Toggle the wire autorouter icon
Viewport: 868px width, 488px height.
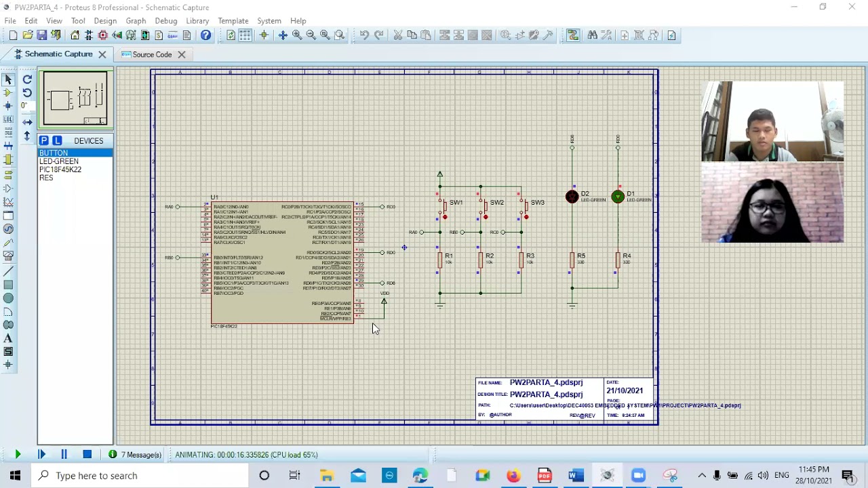tap(573, 35)
